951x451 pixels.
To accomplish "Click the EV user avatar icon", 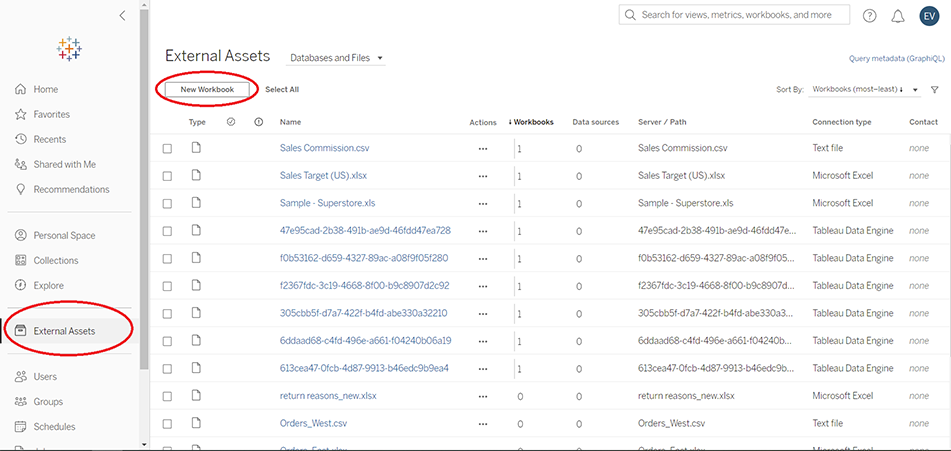I will tap(929, 15).
